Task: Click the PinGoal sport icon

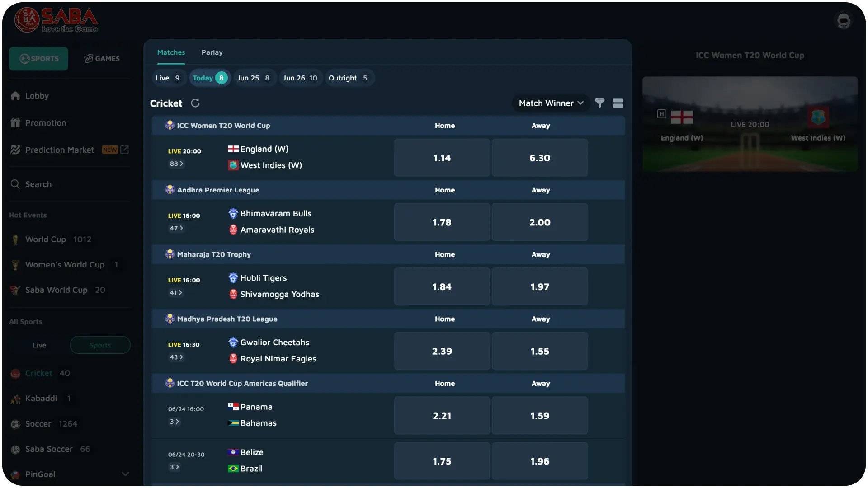Action: (15, 474)
